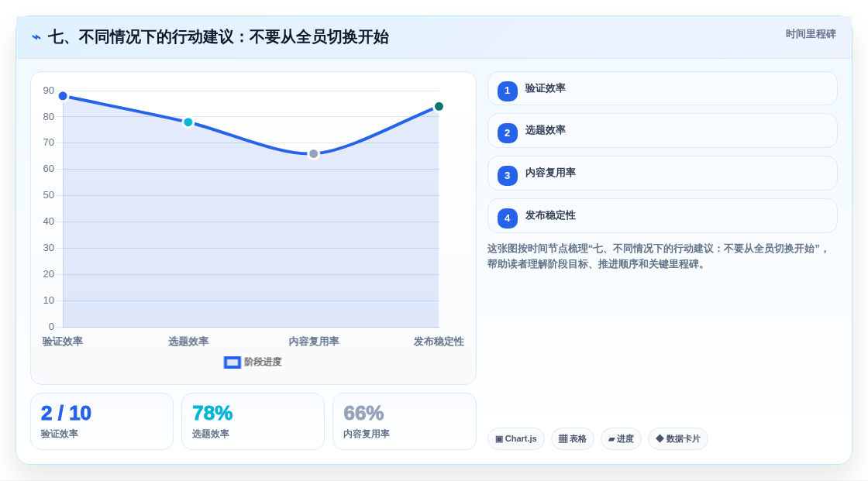The image size is (868, 481).
Task: Click the number 4 badge for 发布稳定性
Action: (x=507, y=218)
